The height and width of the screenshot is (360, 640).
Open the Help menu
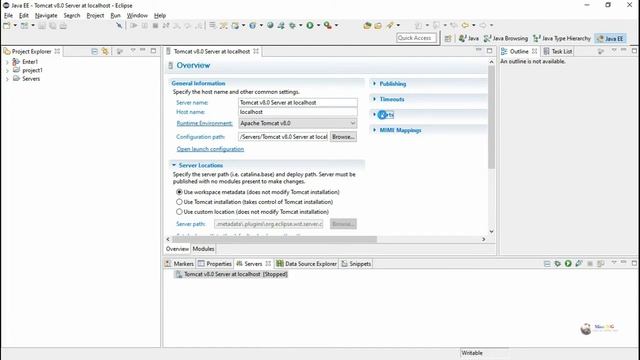tap(160, 16)
